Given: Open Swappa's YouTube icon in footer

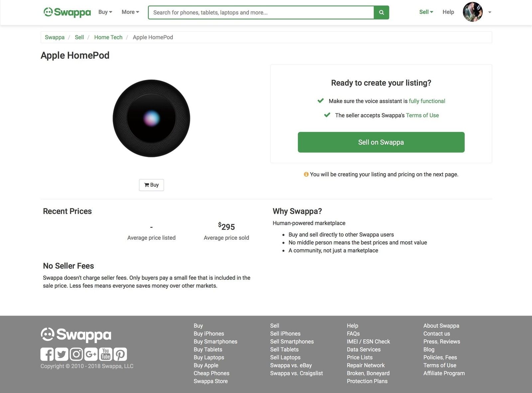Looking at the screenshot, I should [x=106, y=354].
